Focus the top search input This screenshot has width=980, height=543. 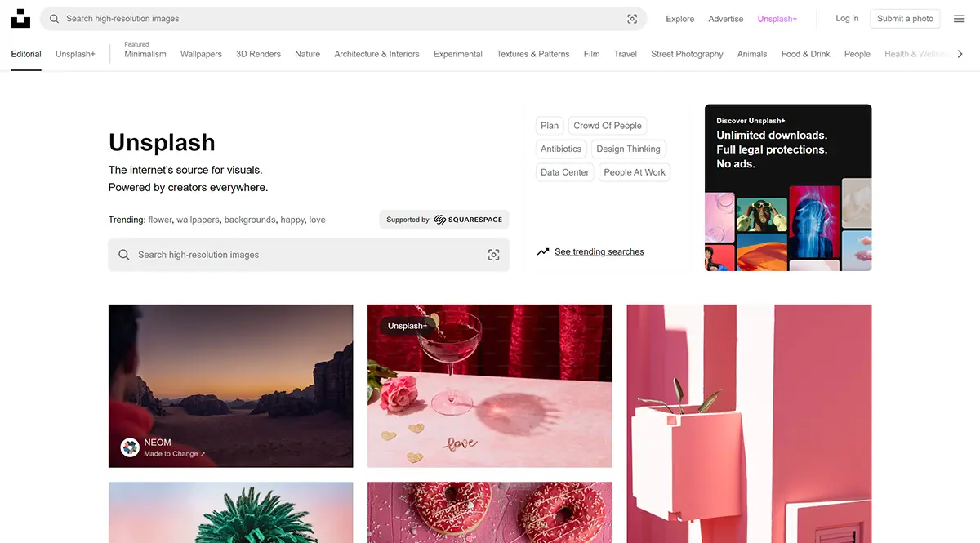(343, 19)
